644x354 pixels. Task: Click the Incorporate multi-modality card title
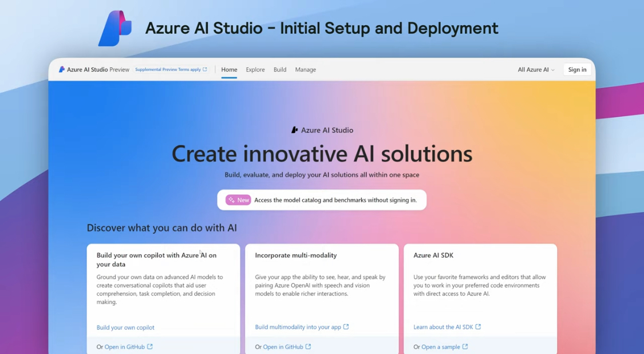[296, 255]
